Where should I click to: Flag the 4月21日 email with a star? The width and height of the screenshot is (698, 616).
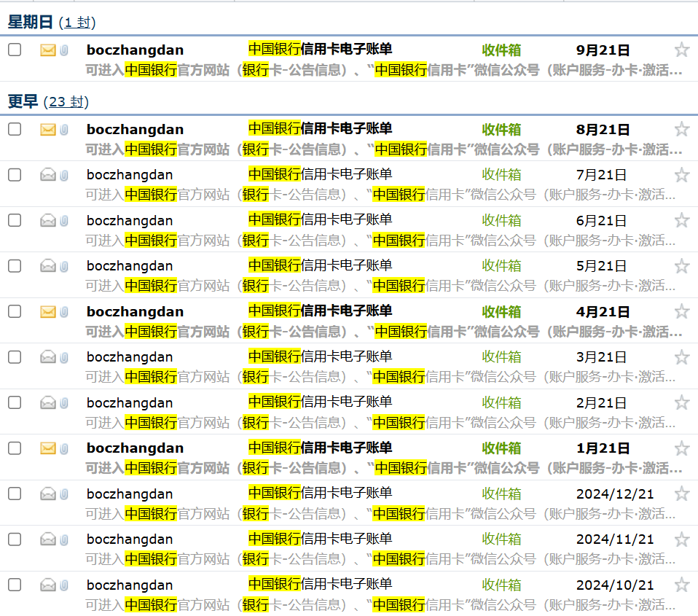point(681,311)
